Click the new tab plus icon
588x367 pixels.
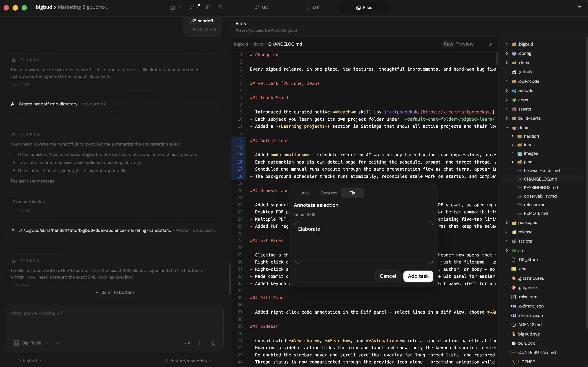[580, 7]
